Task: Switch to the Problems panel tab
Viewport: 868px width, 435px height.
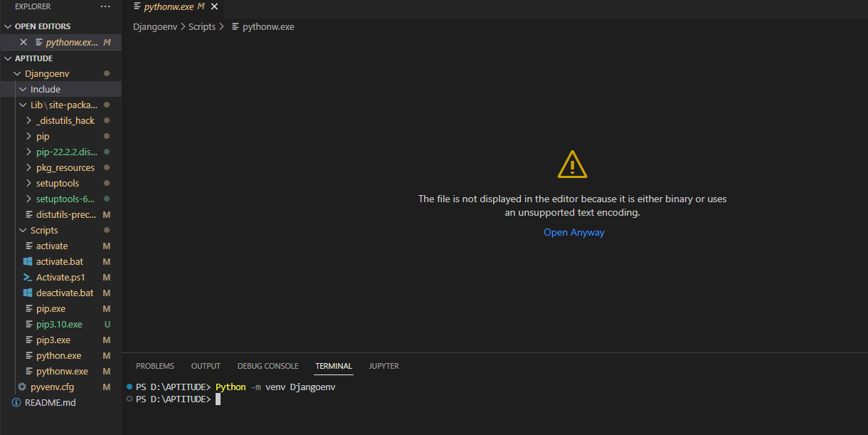Action: pyautogui.click(x=155, y=366)
